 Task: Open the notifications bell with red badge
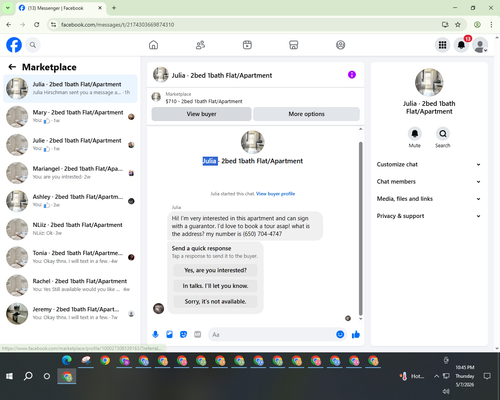461,45
